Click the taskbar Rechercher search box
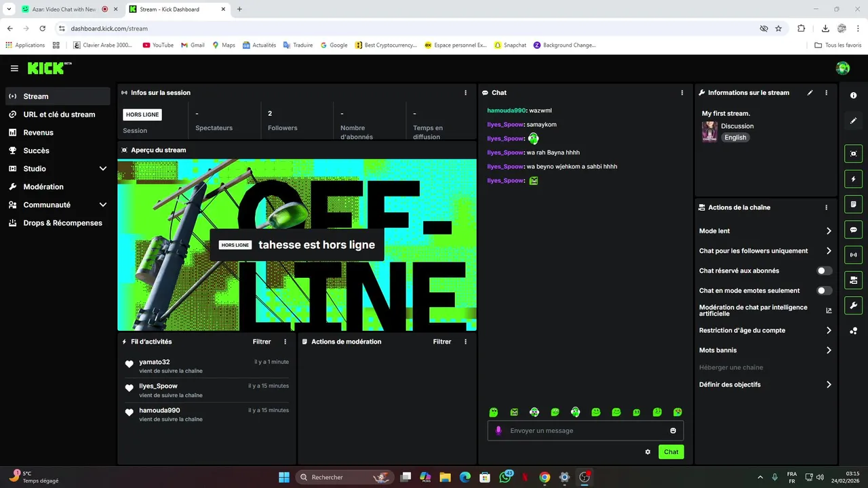 tap(344, 477)
